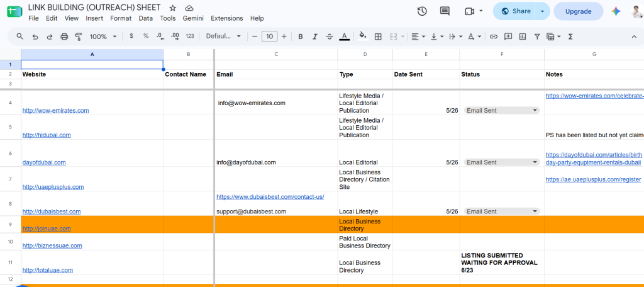The image size is (644, 287).
Task: Select row 9 header
Action: 10,225
